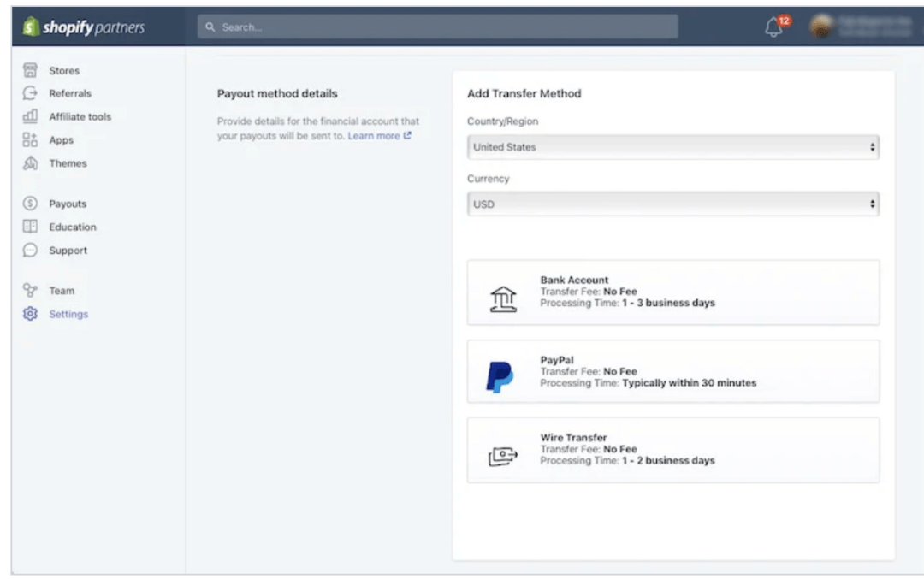924x579 pixels.
Task: Click the Referrals arrow icon
Action: (x=31, y=93)
